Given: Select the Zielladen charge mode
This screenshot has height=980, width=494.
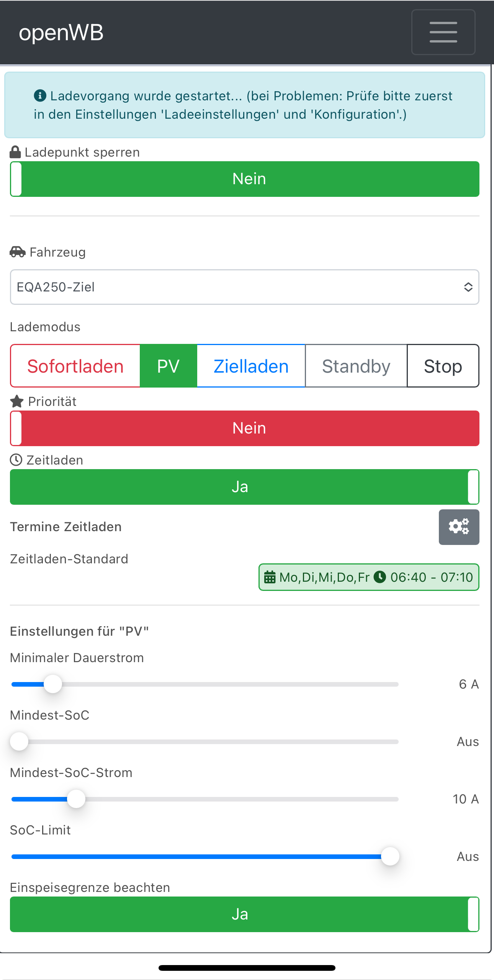Looking at the screenshot, I should point(251,366).
